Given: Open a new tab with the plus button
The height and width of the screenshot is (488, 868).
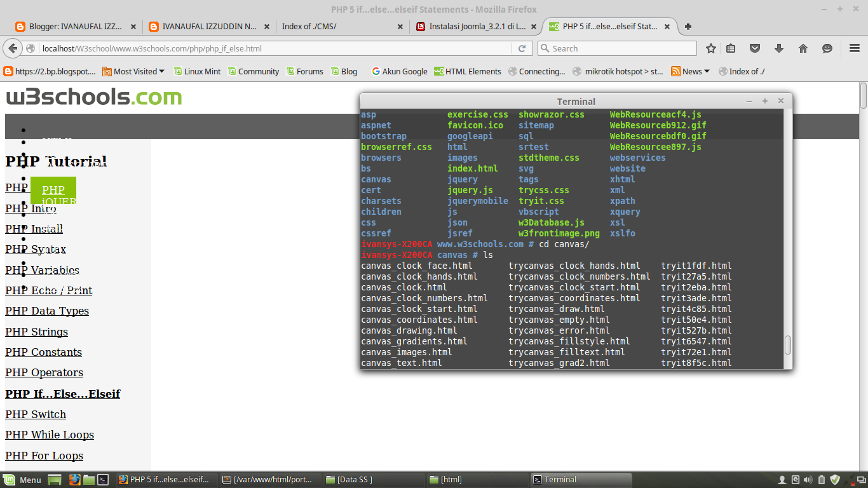Looking at the screenshot, I should click(688, 27).
